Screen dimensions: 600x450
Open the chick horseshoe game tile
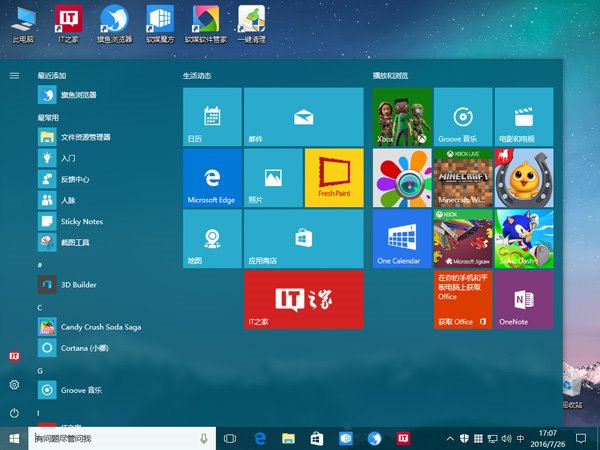[524, 178]
